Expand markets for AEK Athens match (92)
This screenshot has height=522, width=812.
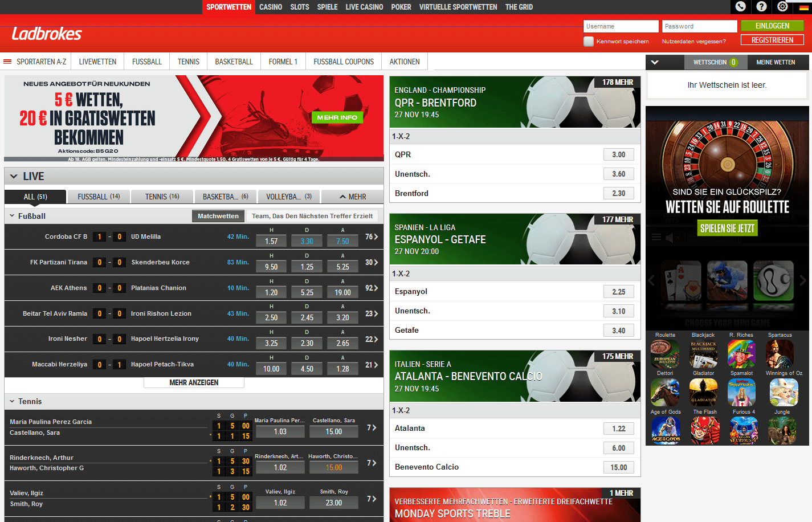(x=372, y=288)
